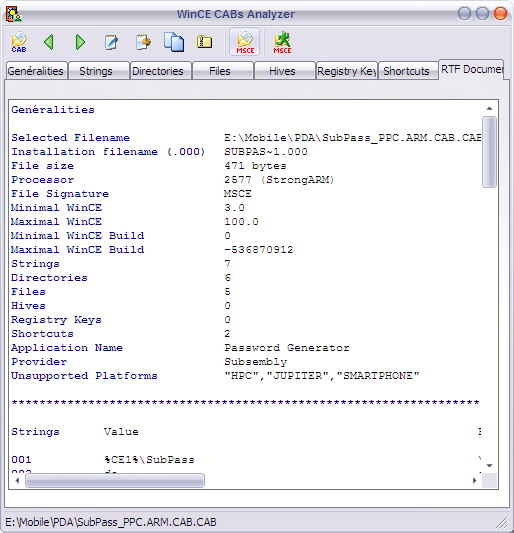Click the unsupported platforms value text
Viewport: 514px width, 533px height.
(322, 376)
